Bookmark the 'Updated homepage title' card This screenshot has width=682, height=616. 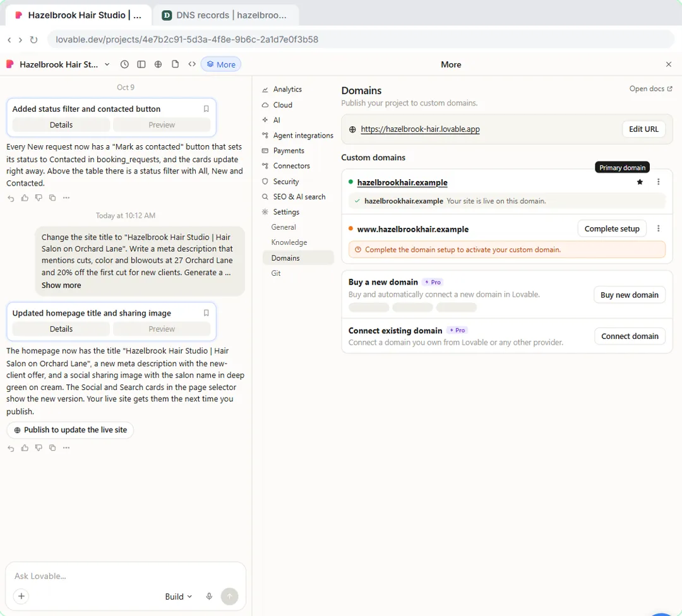pyautogui.click(x=206, y=313)
